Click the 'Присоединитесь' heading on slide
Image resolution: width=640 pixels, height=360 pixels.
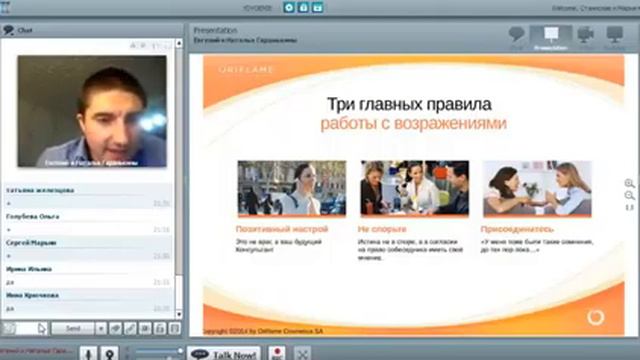click(x=517, y=229)
